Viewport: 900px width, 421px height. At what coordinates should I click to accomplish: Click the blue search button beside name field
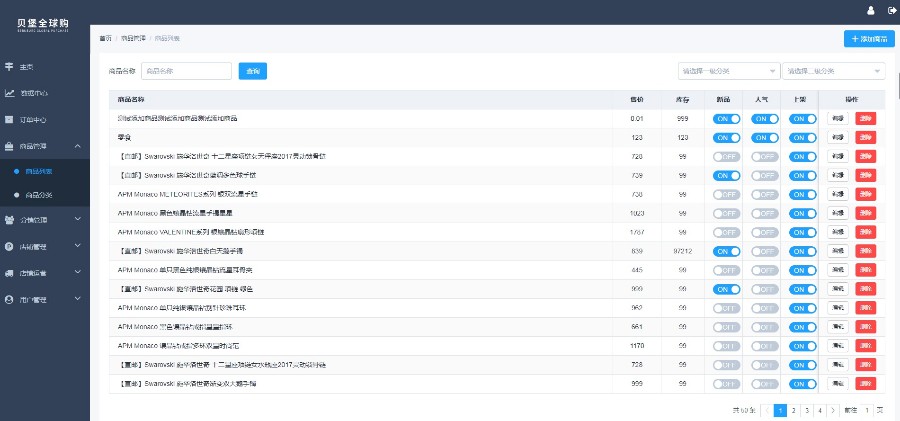click(x=253, y=71)
